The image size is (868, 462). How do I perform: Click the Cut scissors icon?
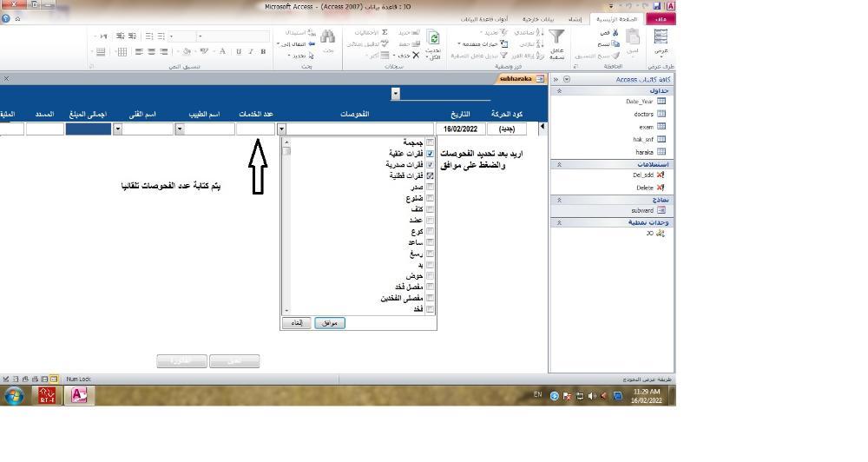tap(615, 33)
